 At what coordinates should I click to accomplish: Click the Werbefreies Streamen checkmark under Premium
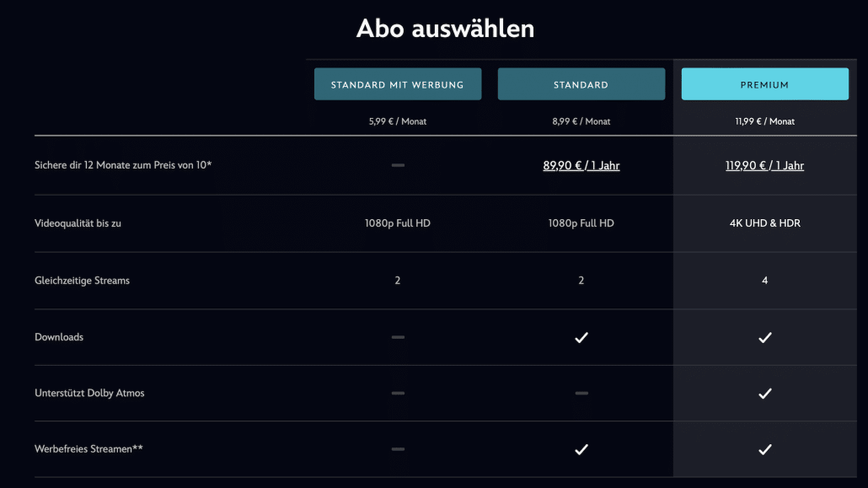tap(764, 449)
